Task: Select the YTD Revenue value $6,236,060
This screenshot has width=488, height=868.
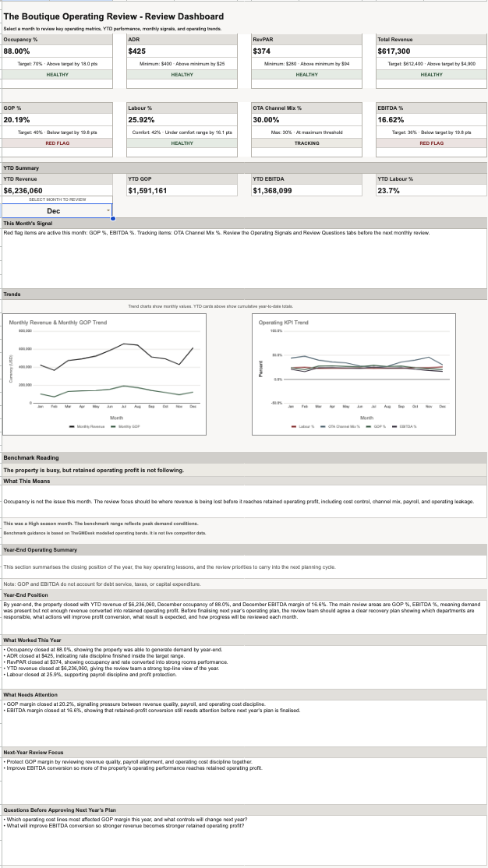Action: point(58,190)
